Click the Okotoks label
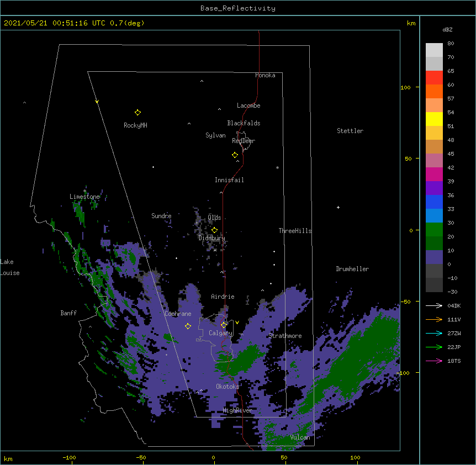Image resolution: width=476 pixels, height=465 pixels. pyautogui.click(x=228, y=387)
